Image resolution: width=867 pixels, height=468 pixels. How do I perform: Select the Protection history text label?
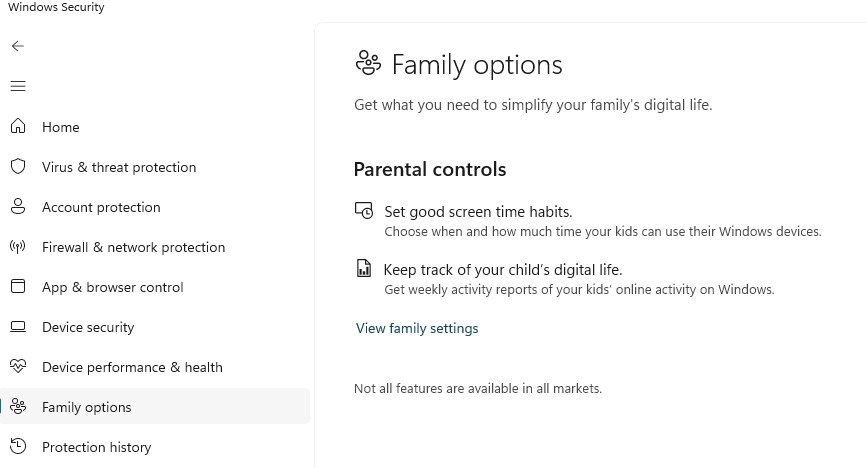coord(96,447)
